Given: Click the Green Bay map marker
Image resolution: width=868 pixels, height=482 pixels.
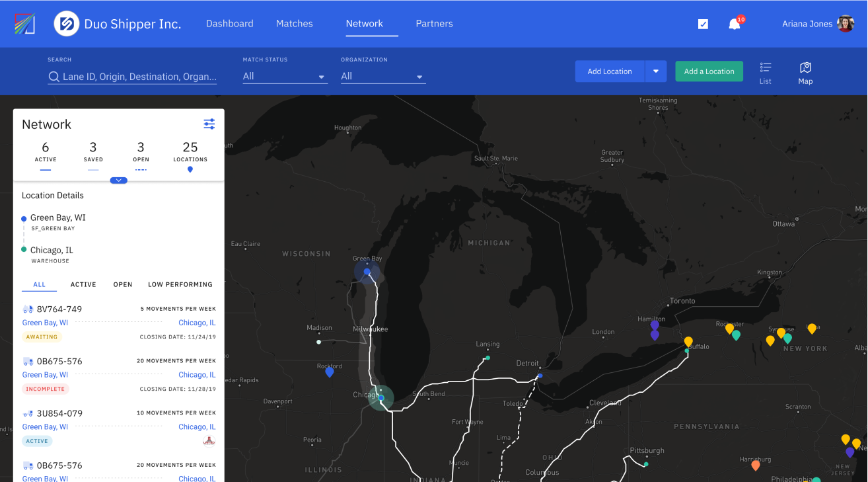Looking at the screenshot, I should (x=367, y=272).
